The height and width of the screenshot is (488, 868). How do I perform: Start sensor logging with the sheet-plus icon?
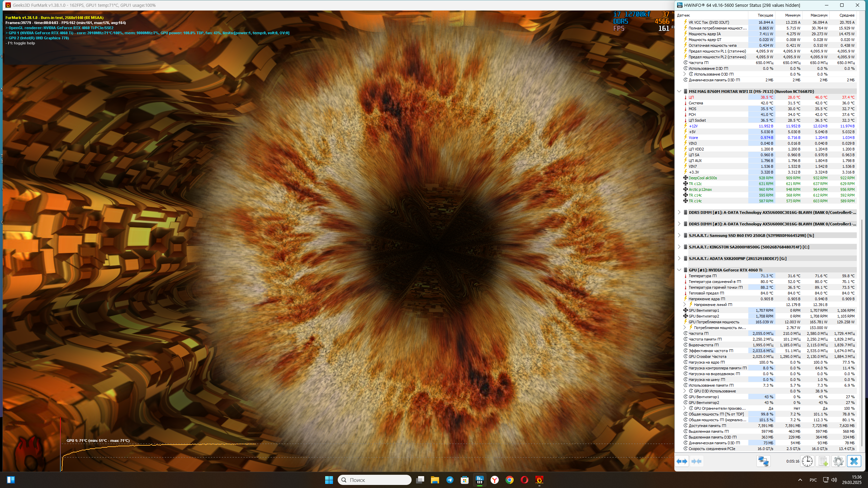click(x=823, y=461)
